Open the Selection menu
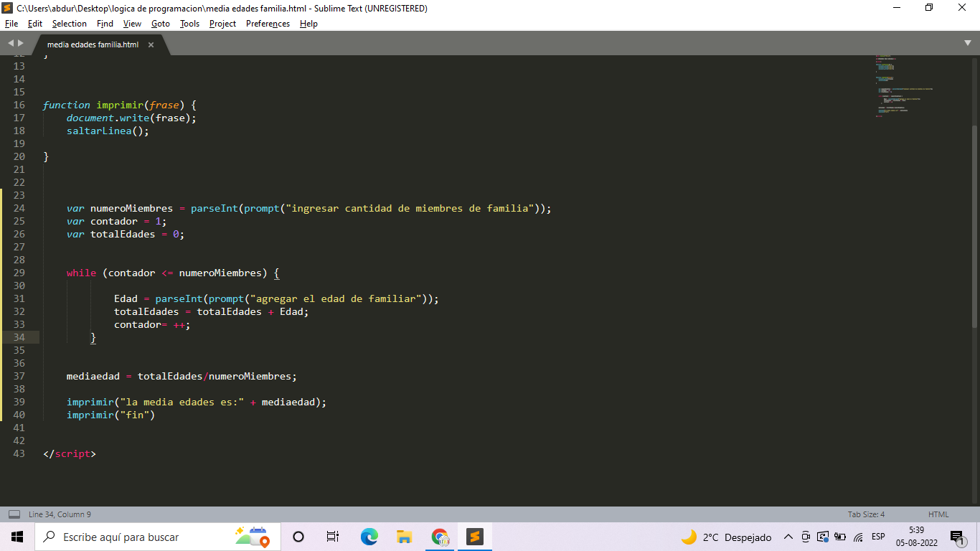This screenshot has height=551, width=980. (x=70, y=24)
